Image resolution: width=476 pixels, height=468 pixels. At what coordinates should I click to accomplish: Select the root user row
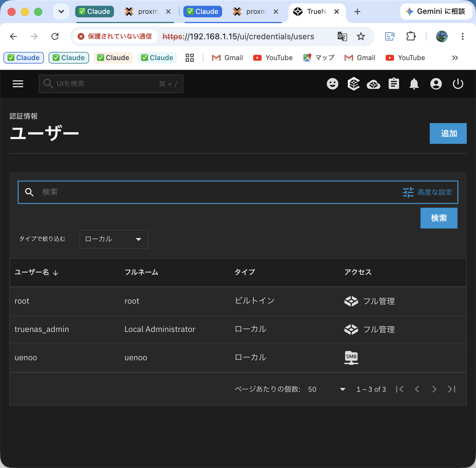click(238, 301)
